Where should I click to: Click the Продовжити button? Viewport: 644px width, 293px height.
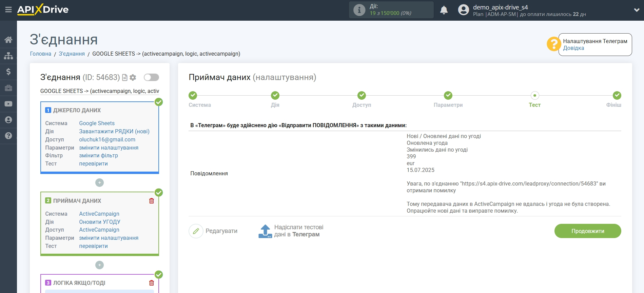[x=588, y=231]
